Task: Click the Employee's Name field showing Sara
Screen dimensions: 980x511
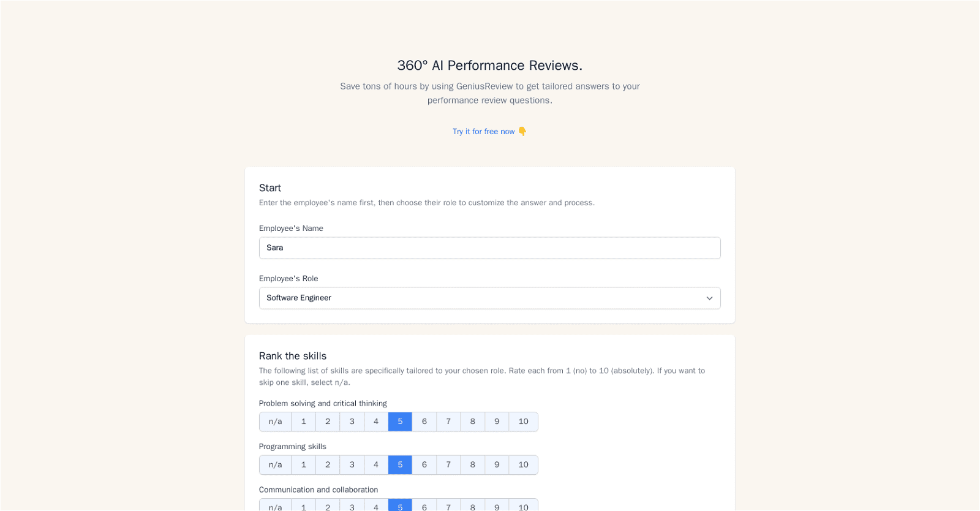Action: point(489,248)
